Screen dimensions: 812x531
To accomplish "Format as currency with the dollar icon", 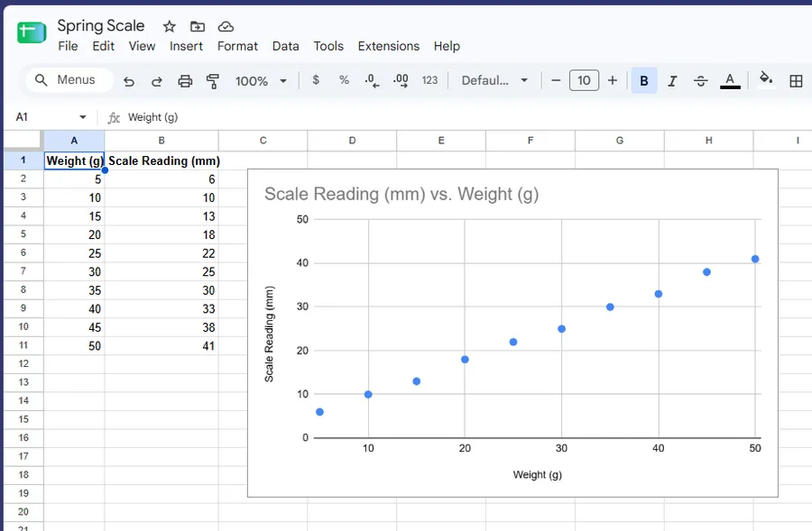I will click(x=316, y=80).
